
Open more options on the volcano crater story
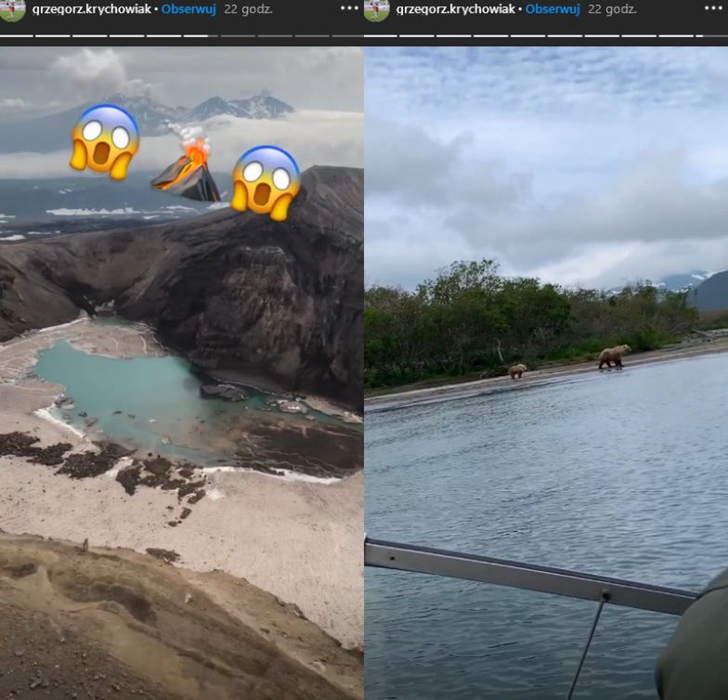click(349, 8)
